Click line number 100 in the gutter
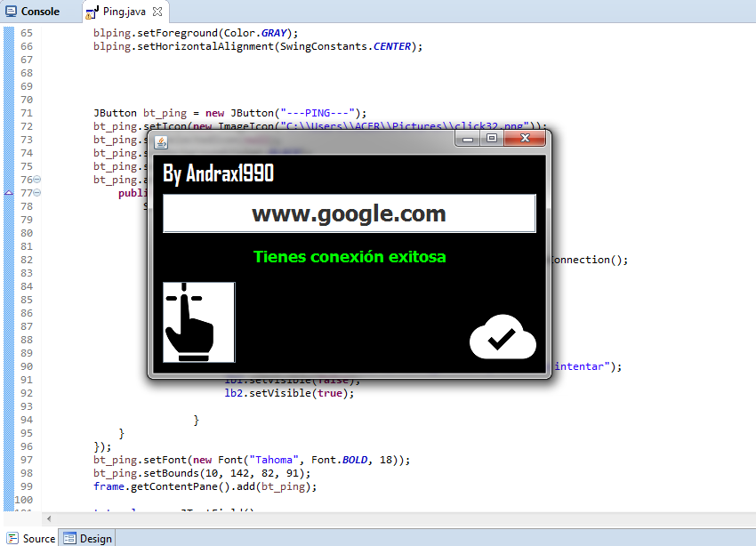 pos(24,501)
